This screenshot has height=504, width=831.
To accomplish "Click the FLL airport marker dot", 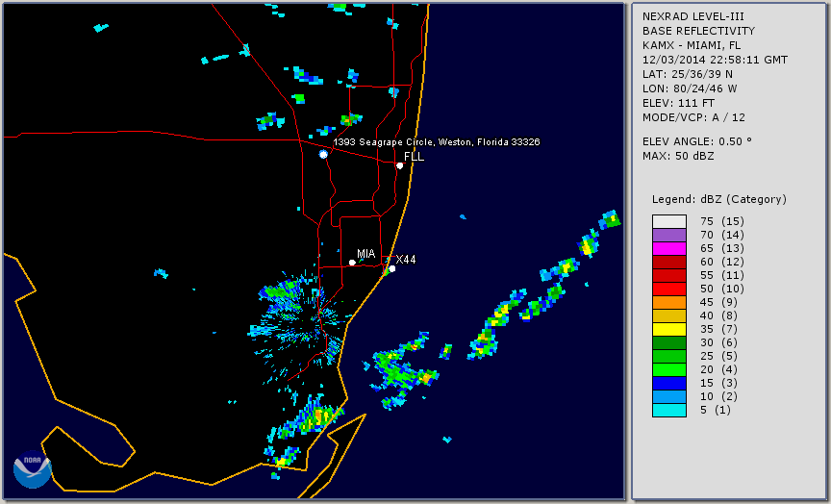I will click(399, 165).
